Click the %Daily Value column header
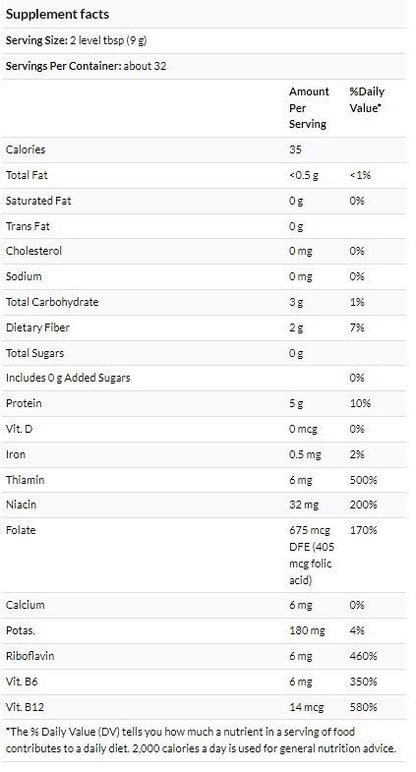 [367, 99]
